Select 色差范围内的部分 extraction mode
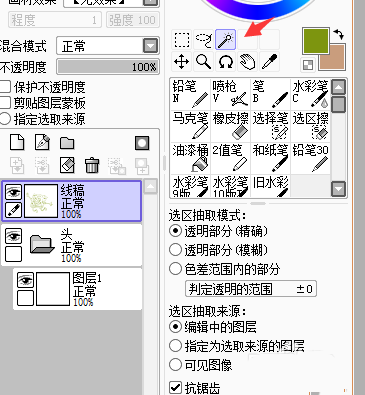The width and height of the screenshot is (365, 395). [x=175, y=269]
